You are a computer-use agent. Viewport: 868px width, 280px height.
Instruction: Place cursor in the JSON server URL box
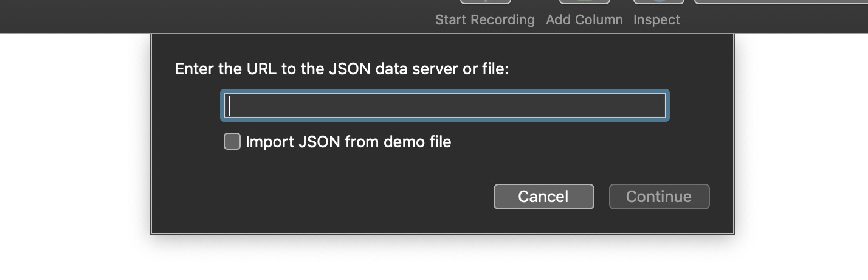445,106
